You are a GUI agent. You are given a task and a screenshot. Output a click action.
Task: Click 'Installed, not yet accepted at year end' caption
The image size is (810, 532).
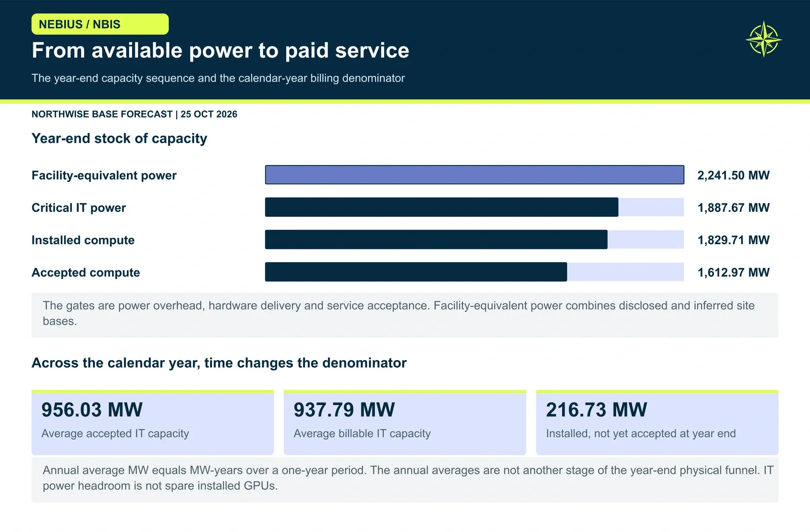point(641,434)
